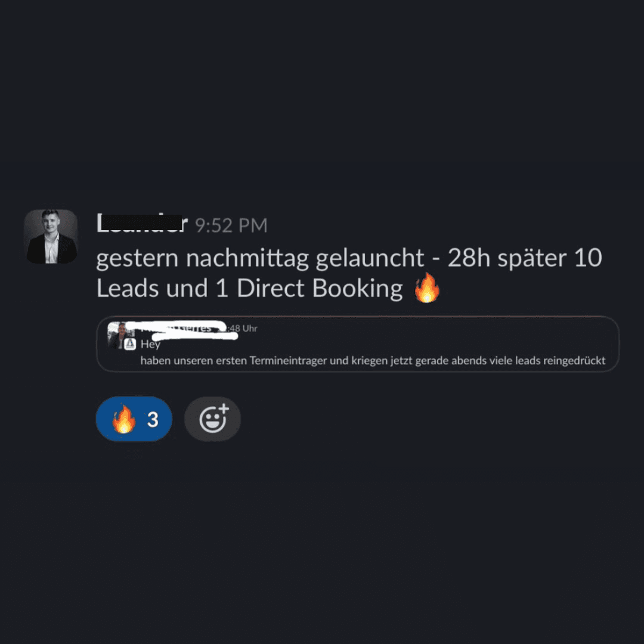Open quoted text starting haben unseren ersten
This screenshot has height=644, width=644.
pyautogui.click(x=373, y=361)
